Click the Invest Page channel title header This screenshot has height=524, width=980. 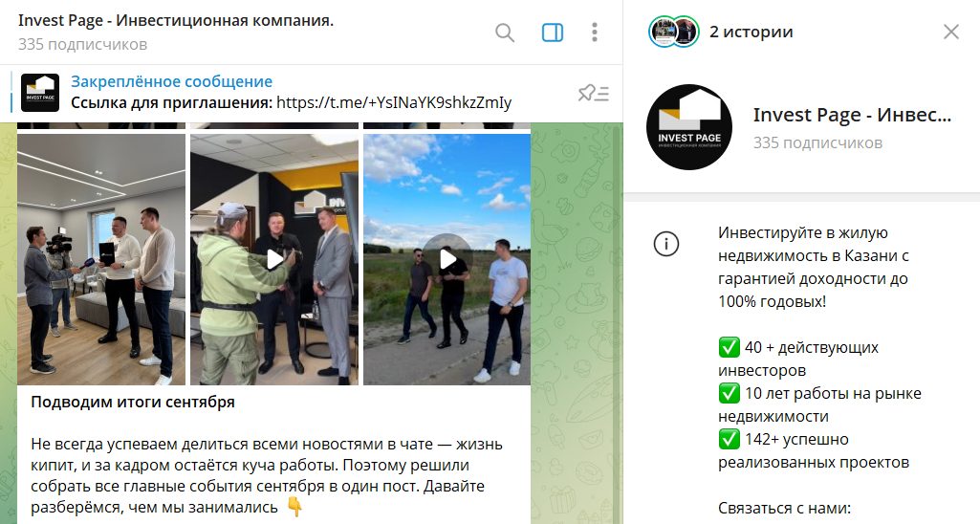point(176,21)
